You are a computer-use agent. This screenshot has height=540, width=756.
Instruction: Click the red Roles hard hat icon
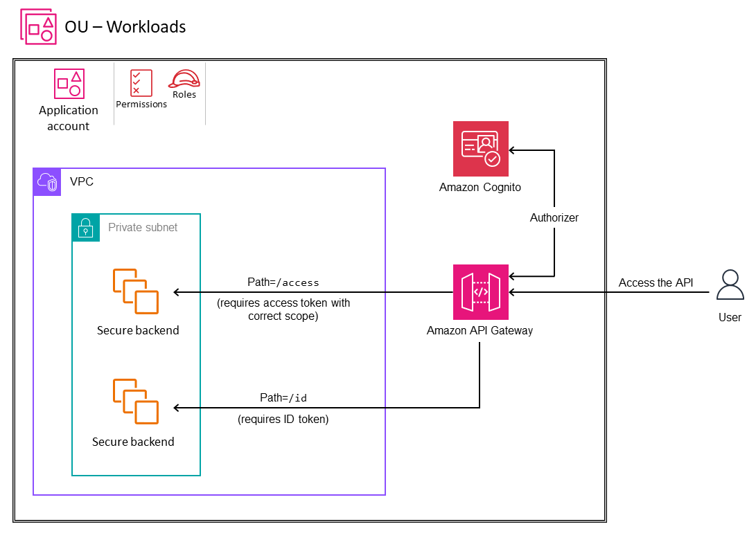(184, 78)
